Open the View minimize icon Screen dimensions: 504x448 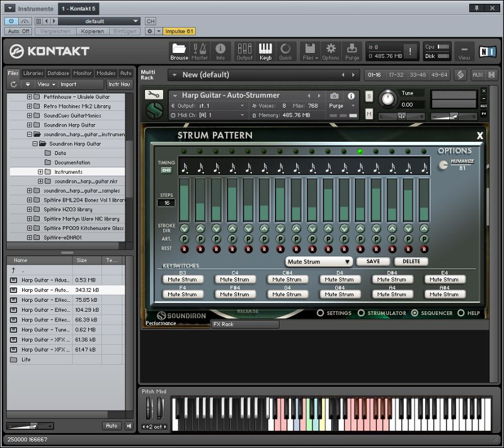coord(464,51)
